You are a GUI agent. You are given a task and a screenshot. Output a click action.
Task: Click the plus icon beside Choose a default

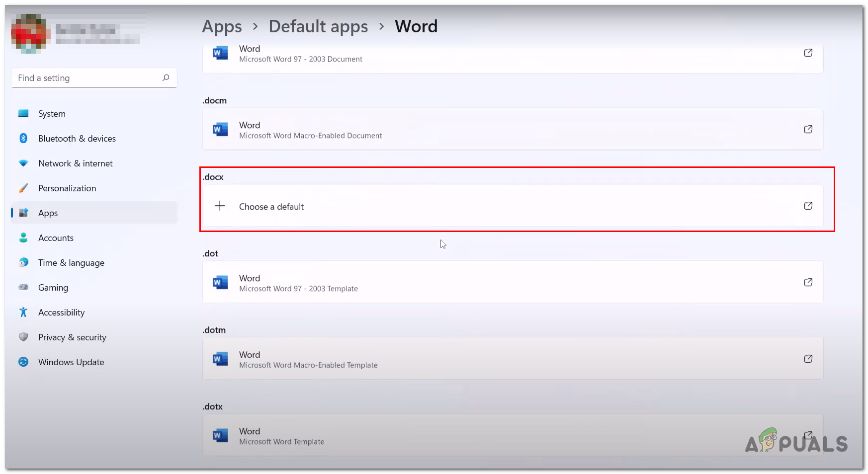220,206
